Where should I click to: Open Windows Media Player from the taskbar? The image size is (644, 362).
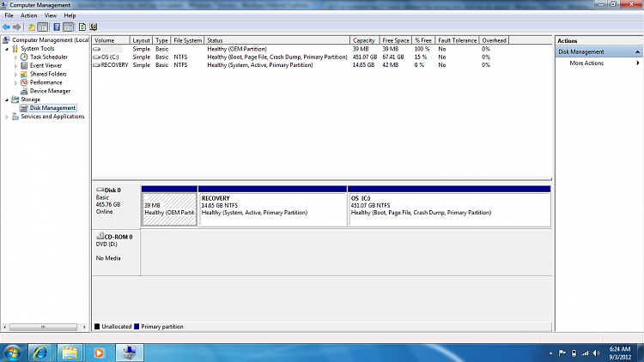tap(99, 353)
